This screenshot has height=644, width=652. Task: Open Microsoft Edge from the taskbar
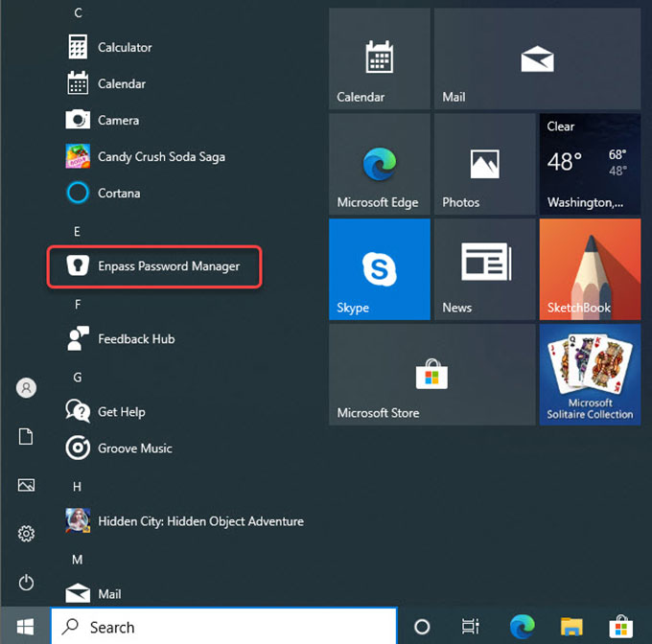coord(523,627)
